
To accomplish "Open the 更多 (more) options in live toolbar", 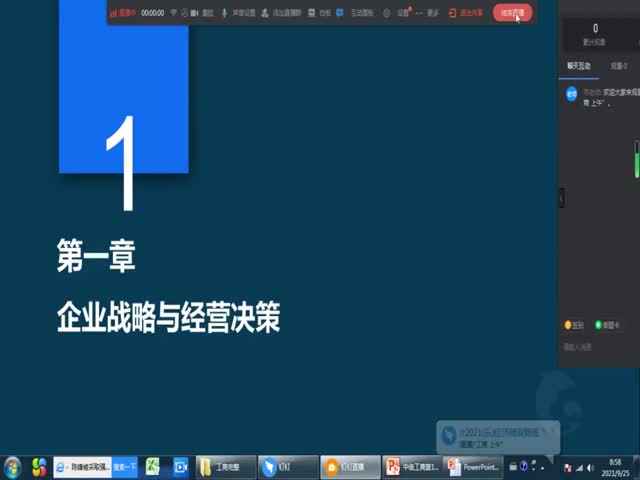I will tap(427, 13).
